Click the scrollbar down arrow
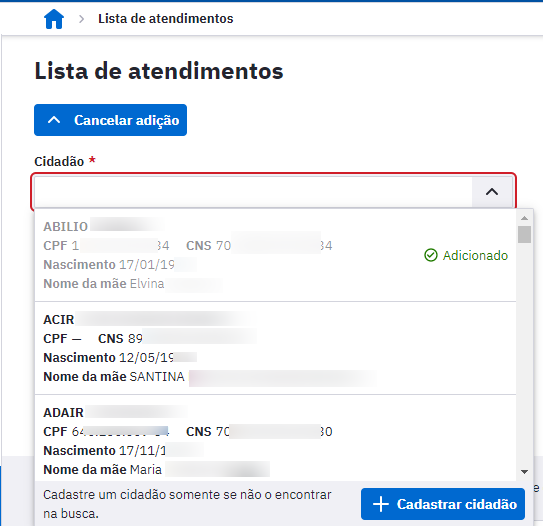The width and height of the screenshot is (543, 526). pyautogui.click(x=524, y=472)
